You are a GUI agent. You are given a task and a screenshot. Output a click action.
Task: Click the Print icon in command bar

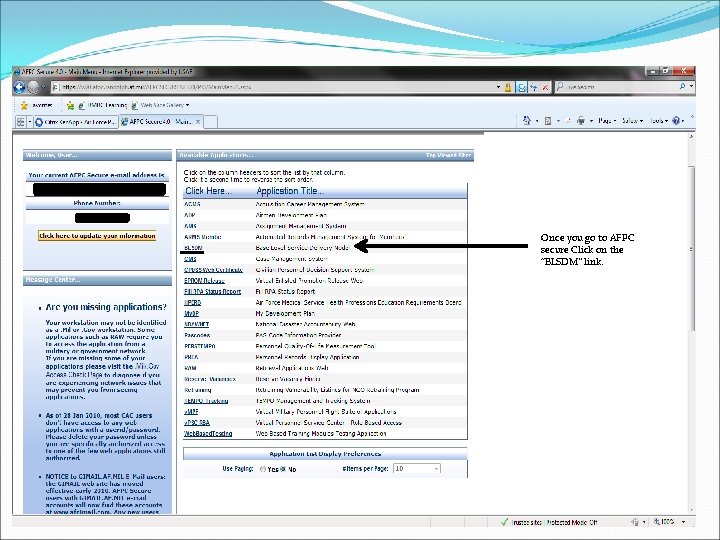pos(581,121)
